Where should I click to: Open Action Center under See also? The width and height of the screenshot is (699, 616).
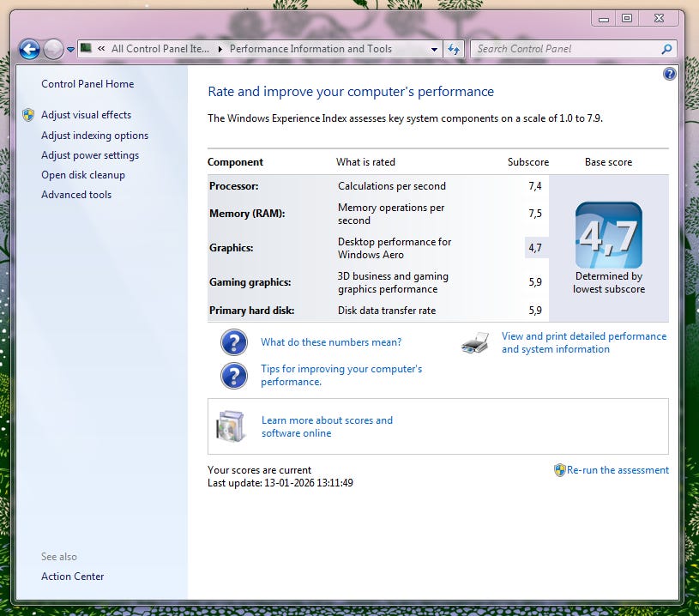point(72,577)
